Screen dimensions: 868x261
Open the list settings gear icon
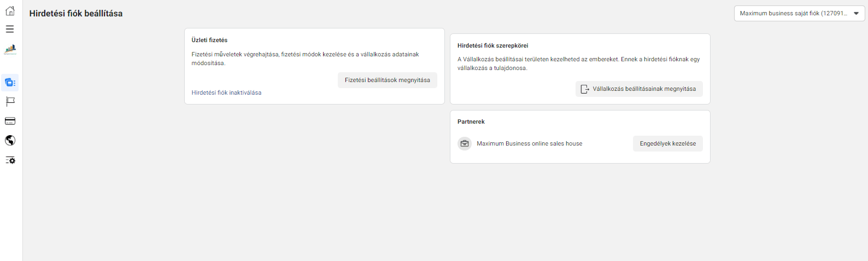click(x=10, y=160)
